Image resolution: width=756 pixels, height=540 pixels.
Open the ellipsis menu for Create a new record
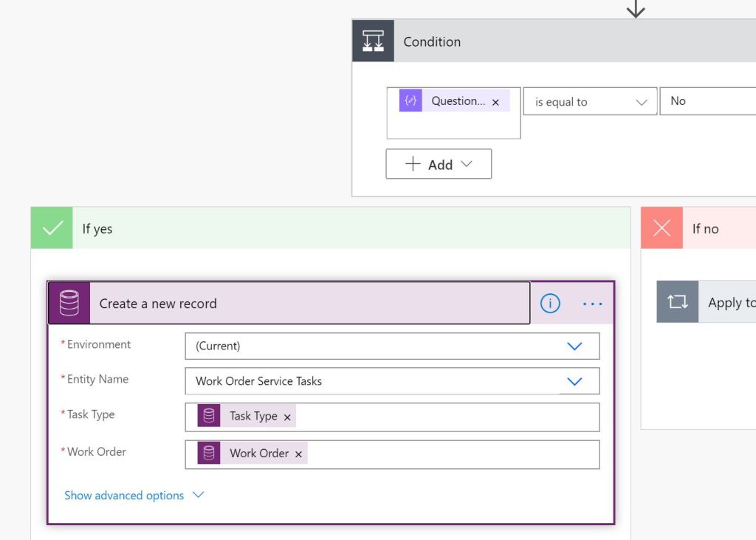coord(592,304)
